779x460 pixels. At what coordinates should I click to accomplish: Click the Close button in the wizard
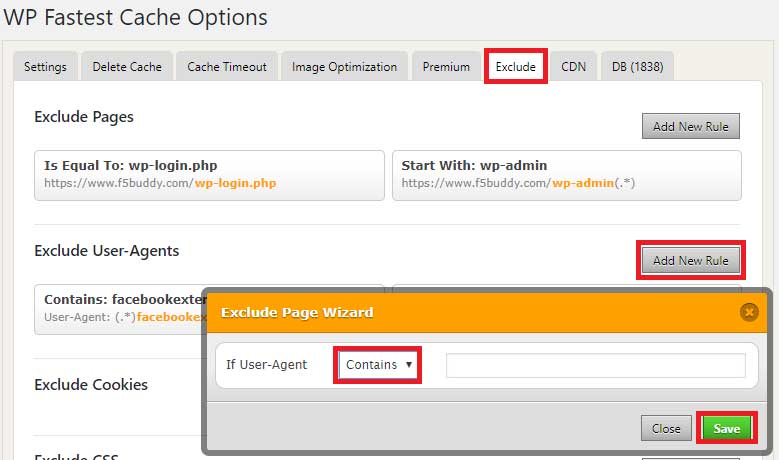[x=666, y=428]
